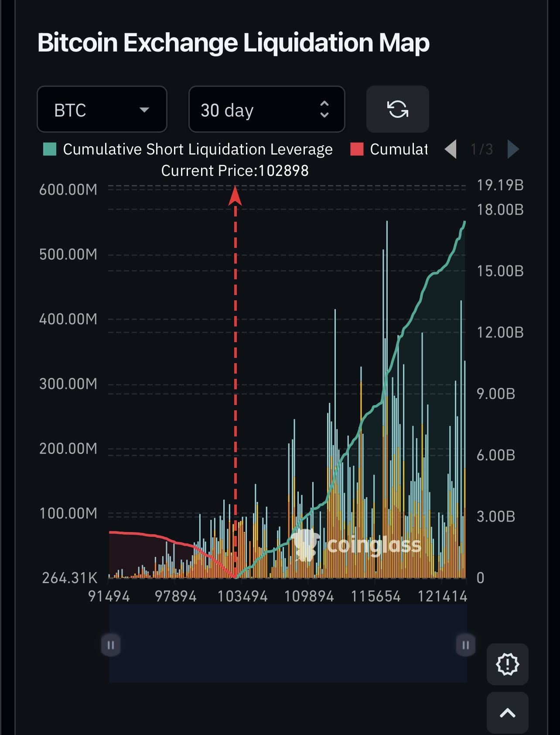Tap the left zoom handle pause icon
The height and width of the screenshot is (735, 560).
click(111, 645)
